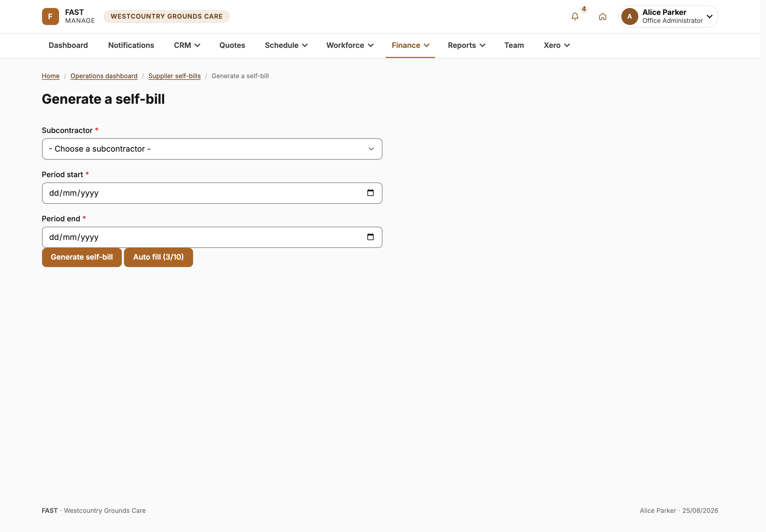Expand the Workforce menu
Screen dimensions: 766x532
tap(350, 45)
